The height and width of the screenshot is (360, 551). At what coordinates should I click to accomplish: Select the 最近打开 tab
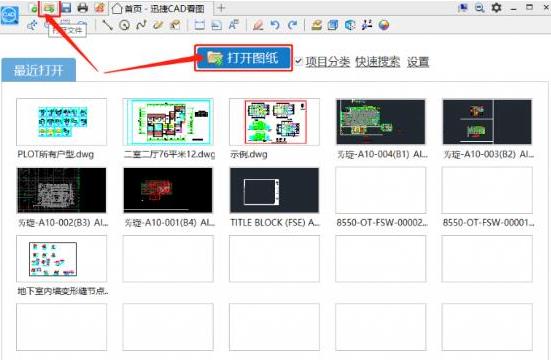39,70
